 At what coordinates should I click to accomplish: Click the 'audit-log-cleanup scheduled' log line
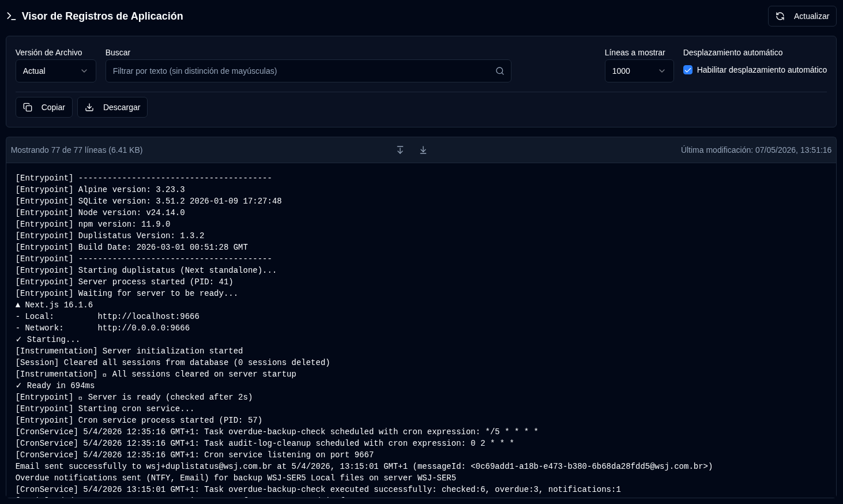[265, 443]
